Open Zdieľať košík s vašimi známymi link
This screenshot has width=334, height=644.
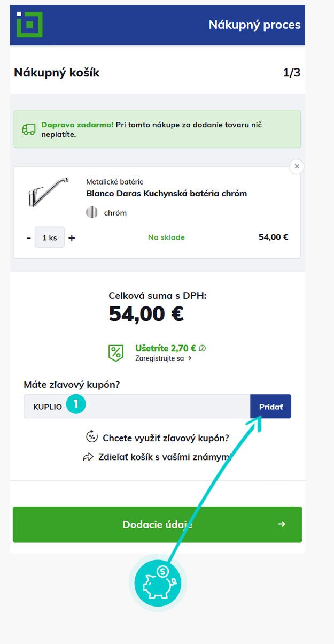pos(165,457)
